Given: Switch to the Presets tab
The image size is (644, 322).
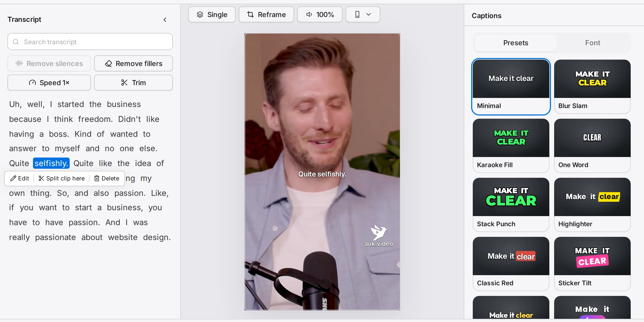Looking at the screenshot, I should [516, 43].
